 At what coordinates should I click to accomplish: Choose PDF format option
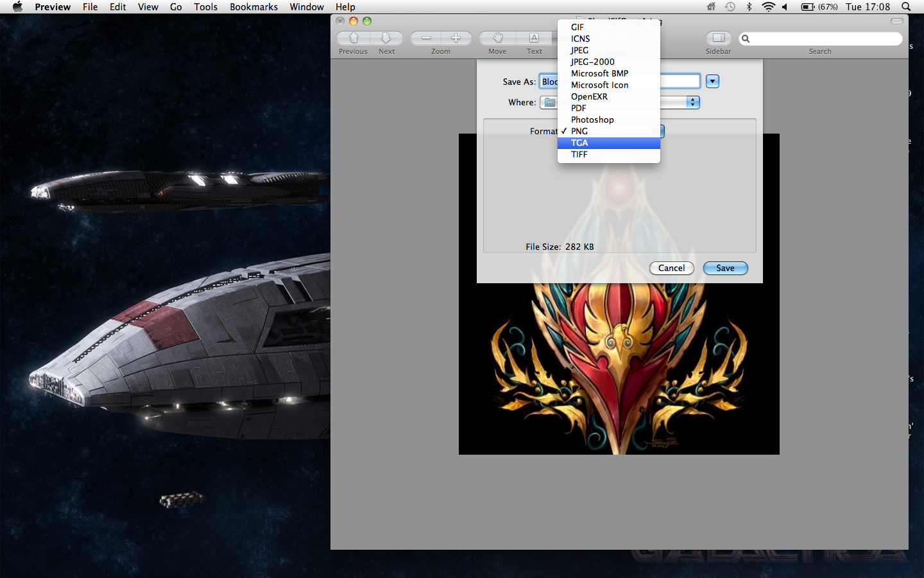[609, 108]
